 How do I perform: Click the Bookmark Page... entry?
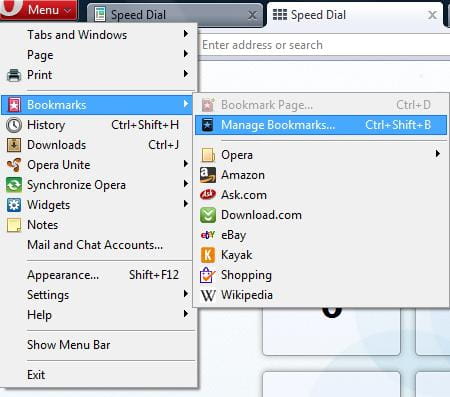coord(321,105)
